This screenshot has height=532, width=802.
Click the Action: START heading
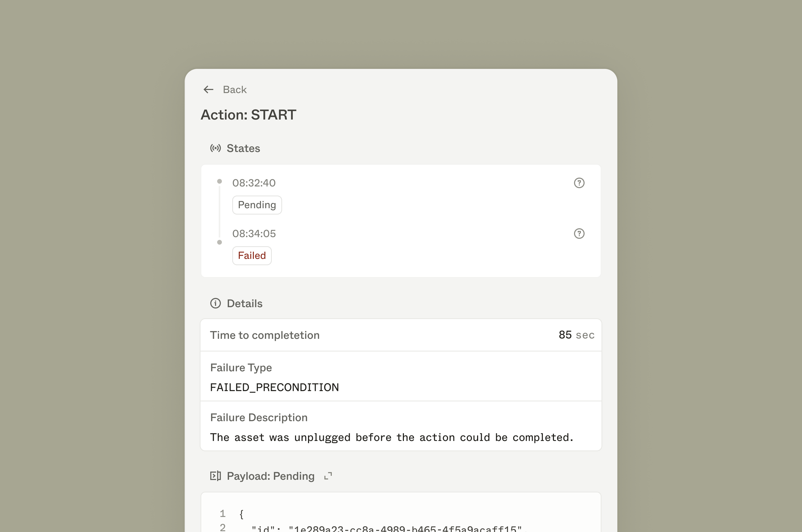pyautogui.click(x=248, y=115)
